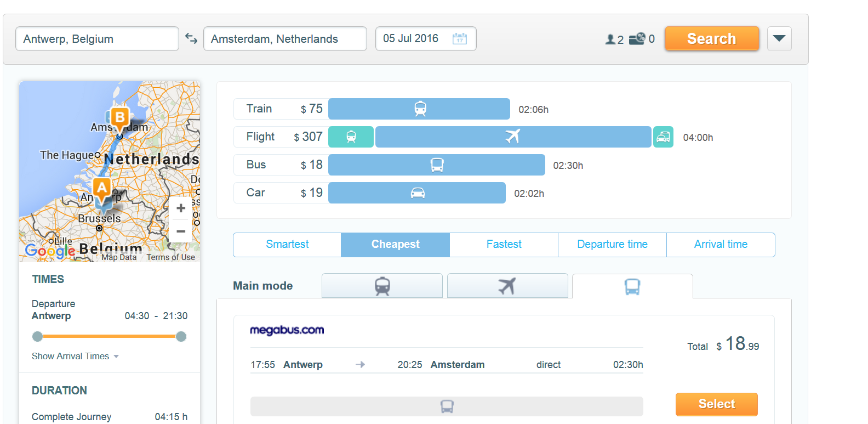Zoom in on the map
Screen dimensions: 868x424
(x=181, y=208)
